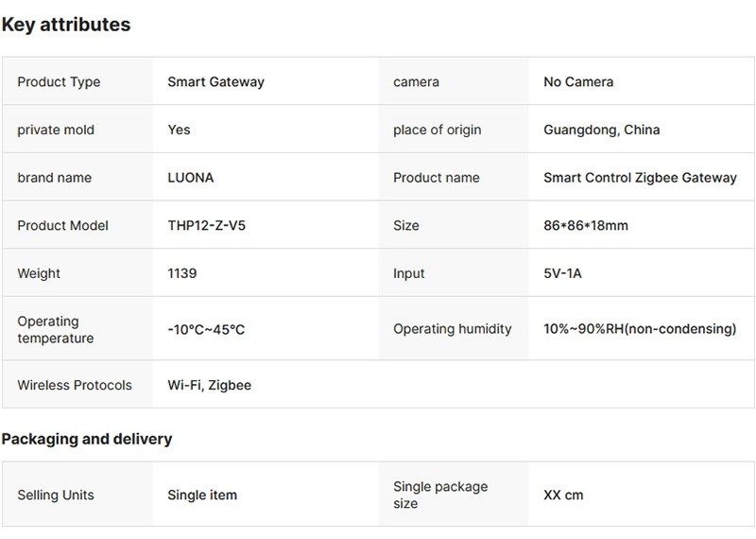Click the 86*86*18mm size value
The image size is (756, 539).
[586, 226]
